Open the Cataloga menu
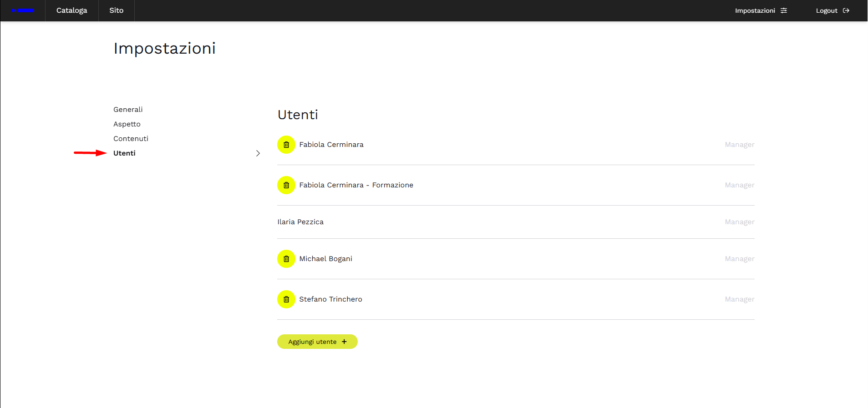Screen dimensions: 868x408 pyautogui.click(x=71, y=10)
